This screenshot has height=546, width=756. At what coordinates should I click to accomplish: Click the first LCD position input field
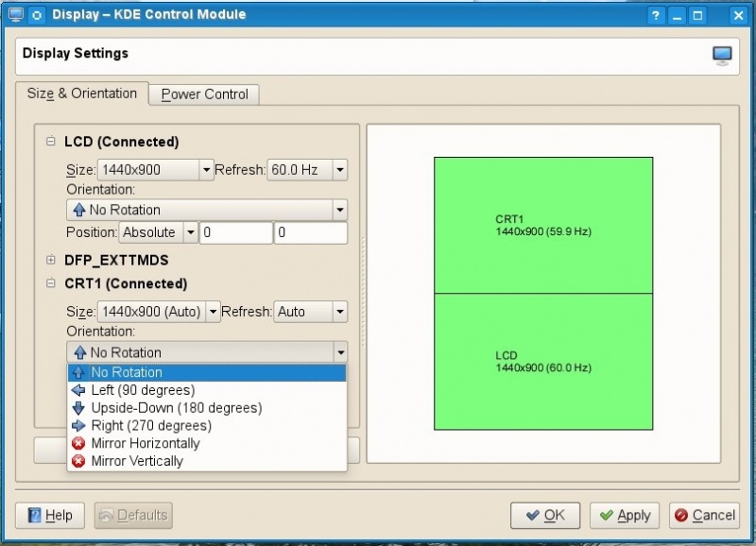point(235,232)
